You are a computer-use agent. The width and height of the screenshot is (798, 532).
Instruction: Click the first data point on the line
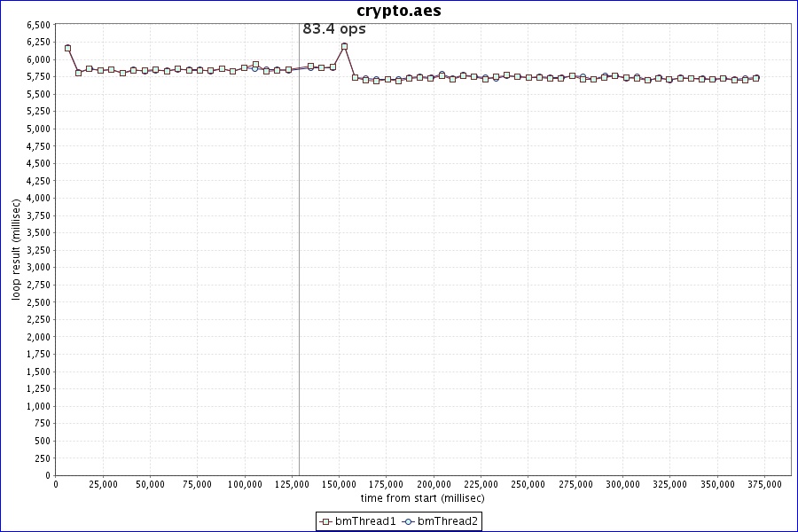(x=67, y=48)
